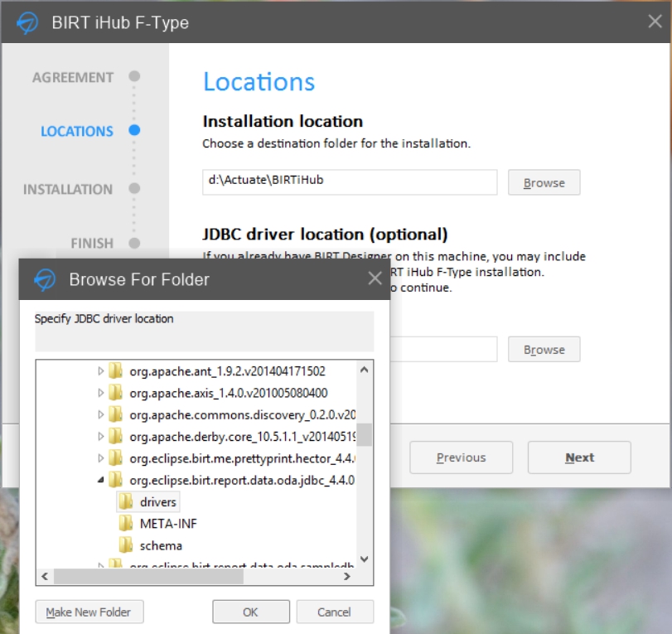This screenshot has height=634, width=672.
Task: Expand org.apache.ant_1.9.2 folder node
Action: point(101,370)
